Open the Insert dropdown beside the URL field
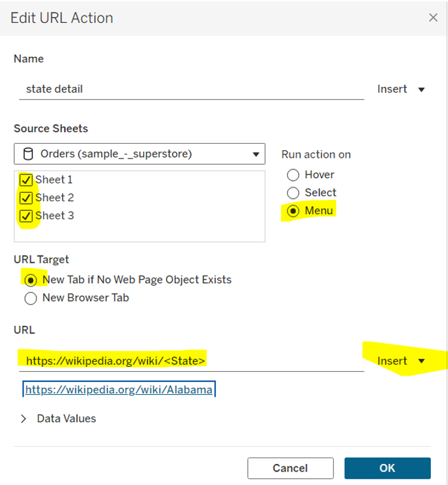This screenshot has height=485, width=448. coord(401,361)
